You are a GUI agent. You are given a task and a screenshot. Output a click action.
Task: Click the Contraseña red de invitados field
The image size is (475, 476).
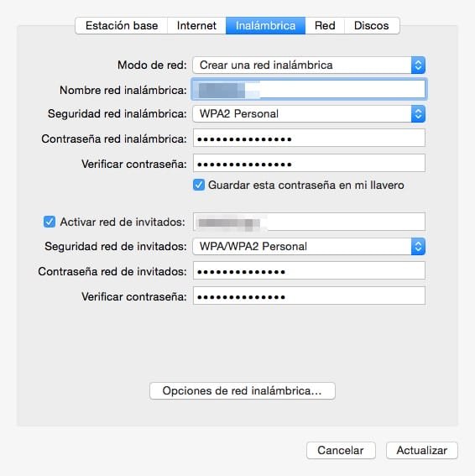[309, 271]
